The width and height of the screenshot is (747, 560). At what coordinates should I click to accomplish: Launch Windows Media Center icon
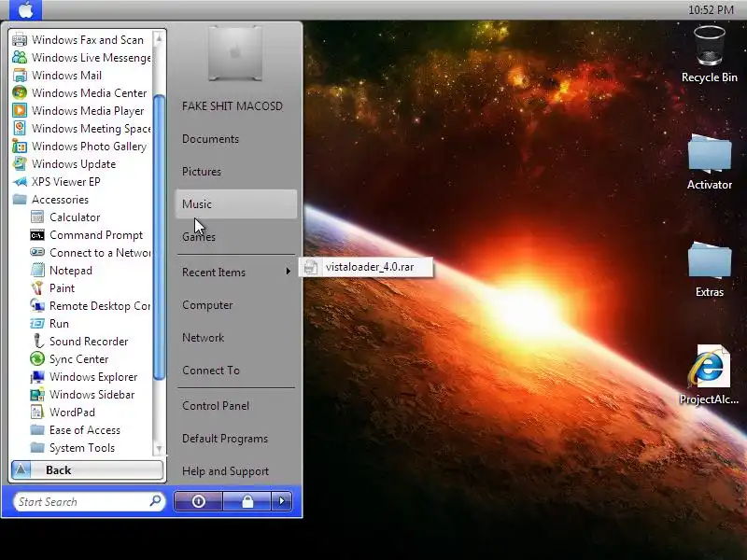[20, 92]
